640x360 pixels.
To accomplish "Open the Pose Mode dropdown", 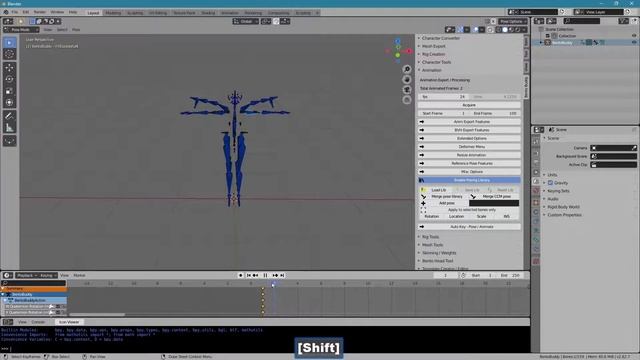I will 21,30.
